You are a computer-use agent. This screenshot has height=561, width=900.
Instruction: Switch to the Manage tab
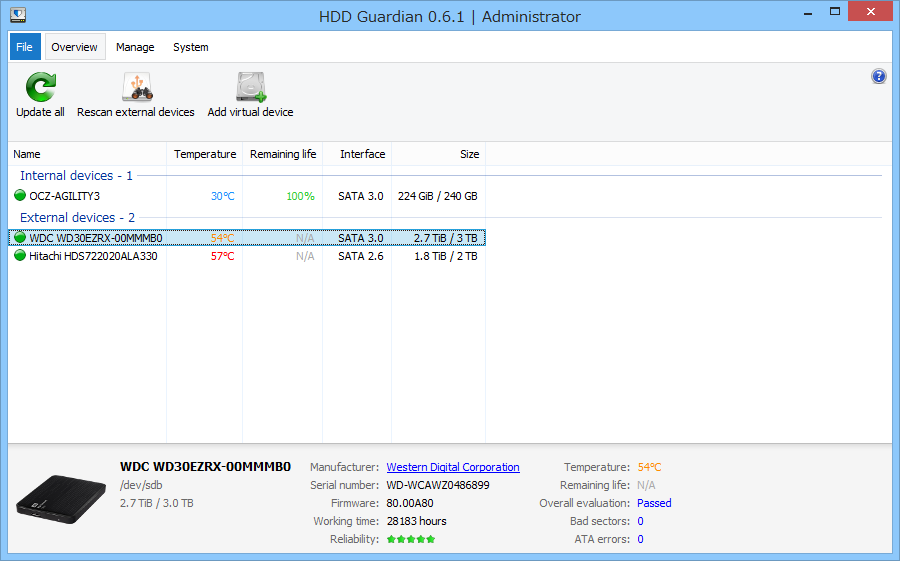point(135,47)
